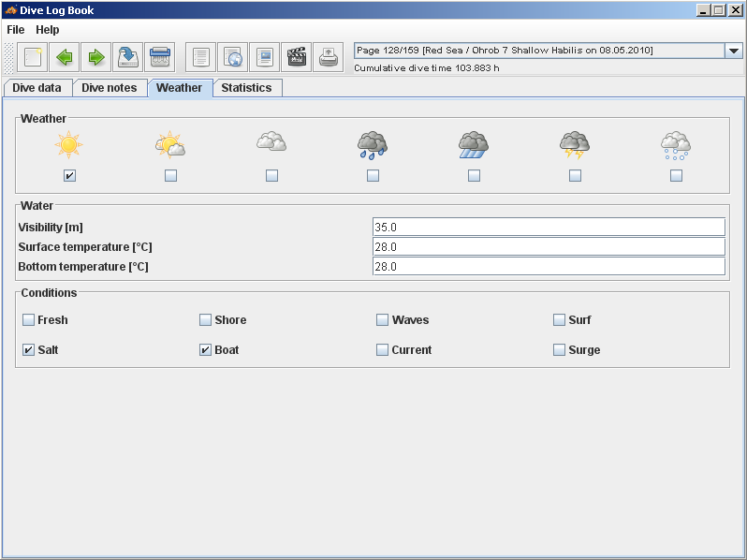Click the document with globe icon
747x560 pixels.
pos(233,57)
